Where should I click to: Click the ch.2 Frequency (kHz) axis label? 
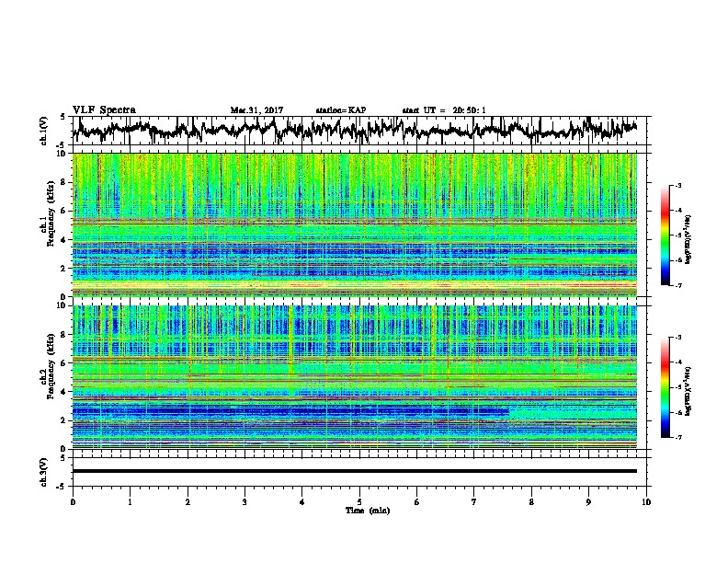coord(48,366)
